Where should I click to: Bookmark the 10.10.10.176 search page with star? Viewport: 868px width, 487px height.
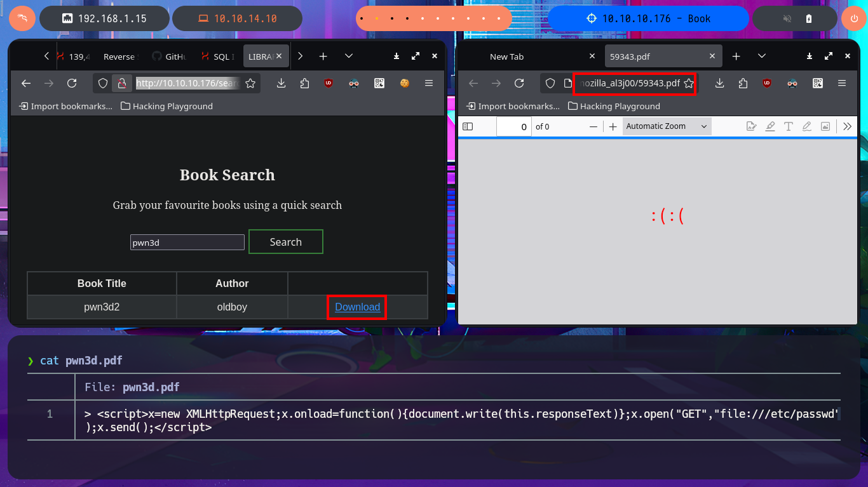click(250, 83)
